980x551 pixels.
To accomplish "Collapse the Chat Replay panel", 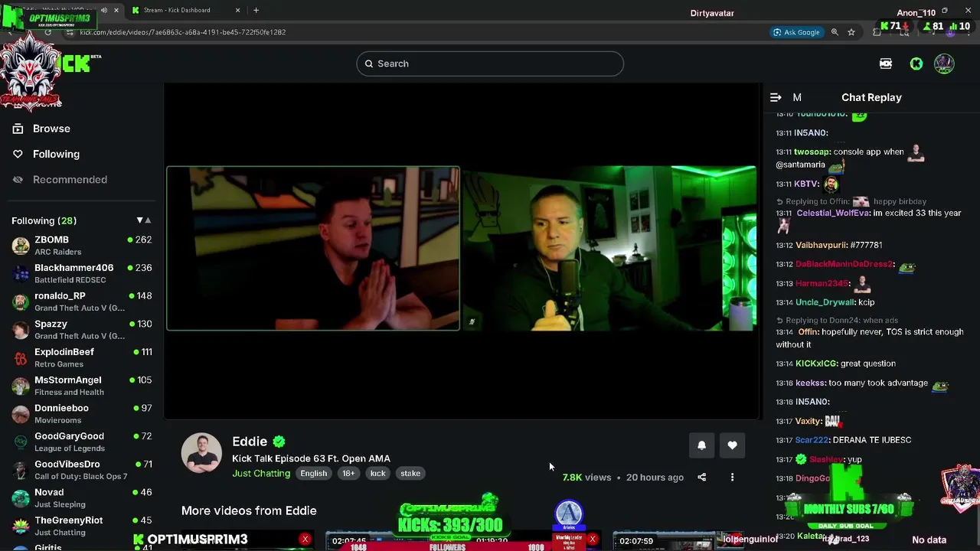I will [776, 97].
